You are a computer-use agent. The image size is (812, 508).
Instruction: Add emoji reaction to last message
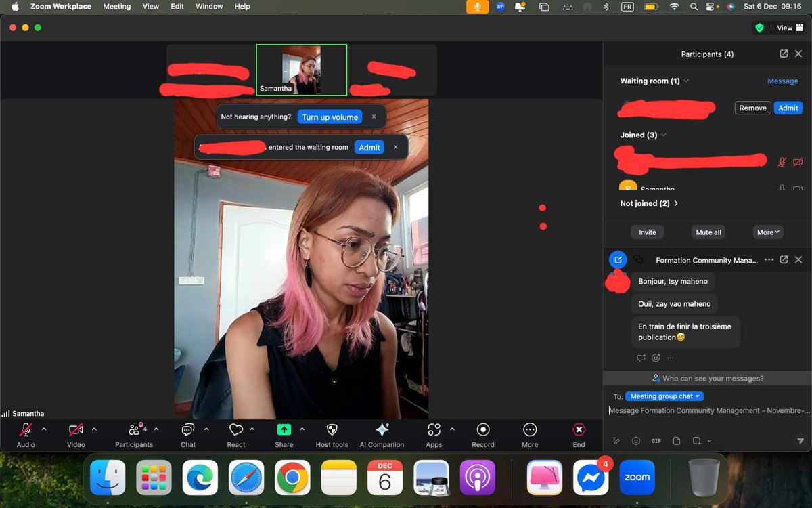click(656, 358)
